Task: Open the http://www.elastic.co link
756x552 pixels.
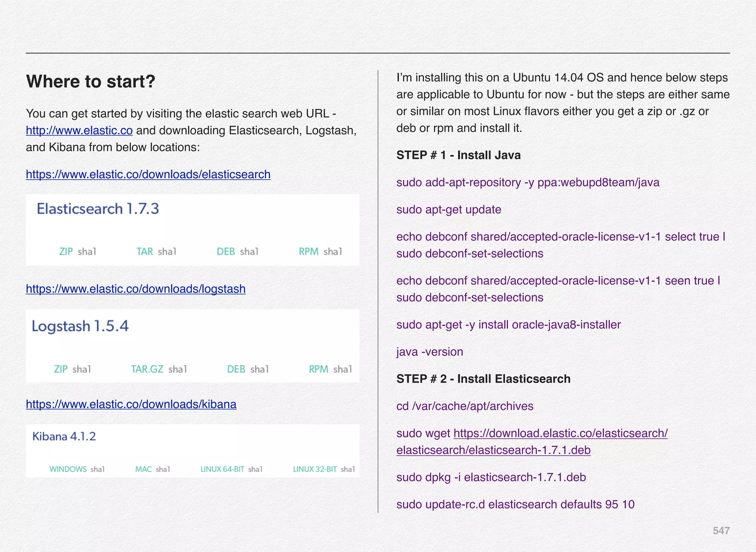Action: [79, 131]
